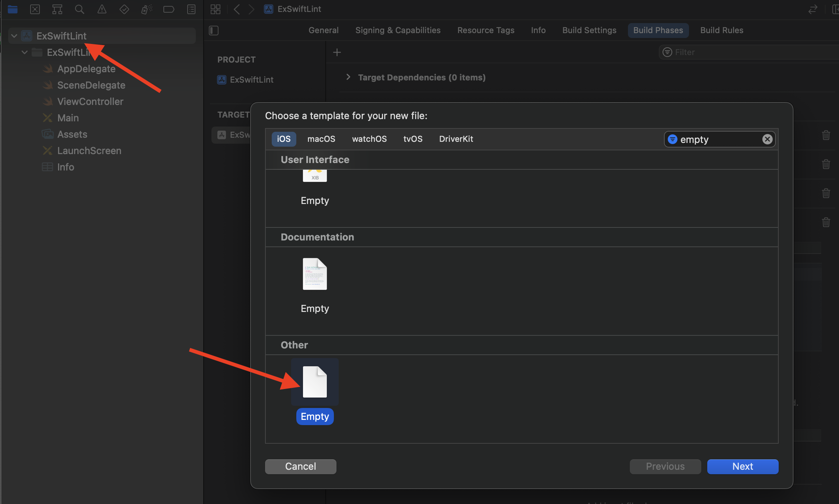Cancel the new file dialog

pyautogui.click(x=300, y=466)
